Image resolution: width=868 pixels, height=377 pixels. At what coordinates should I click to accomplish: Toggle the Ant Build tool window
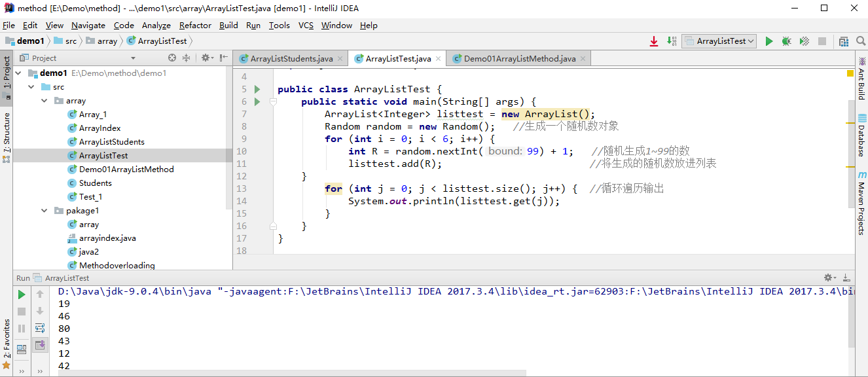point(861,78)
